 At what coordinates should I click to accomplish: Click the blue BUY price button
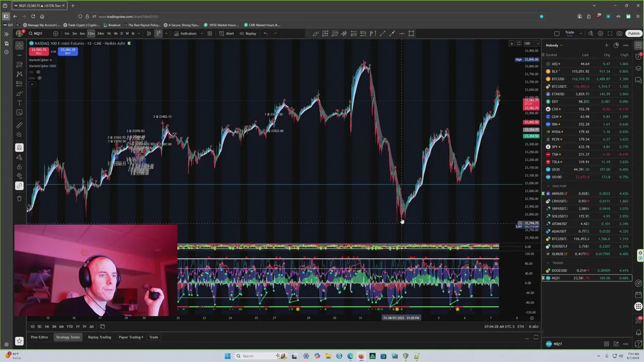tap(68, 51)
